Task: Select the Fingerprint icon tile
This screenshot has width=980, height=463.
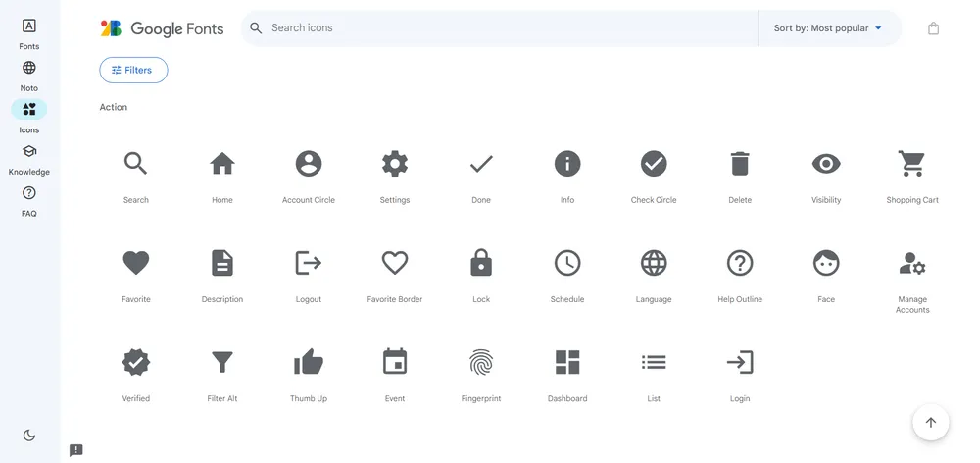Action: click(x=481, y=362)
